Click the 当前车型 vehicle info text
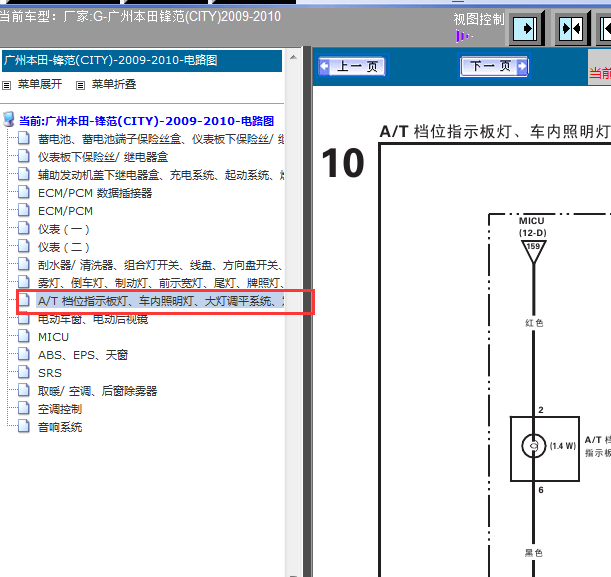The image size is (611, 577). pyautogui.click(x=140, y=16)
